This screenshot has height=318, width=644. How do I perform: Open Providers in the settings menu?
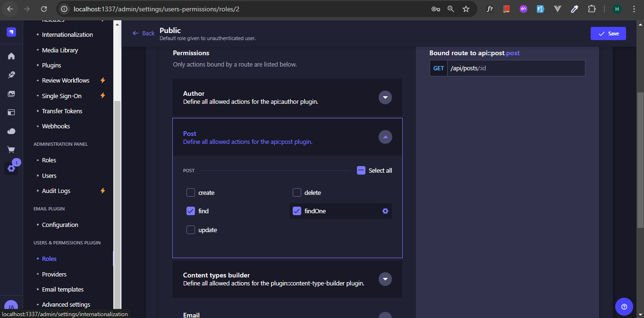click(x=54, y=274)
